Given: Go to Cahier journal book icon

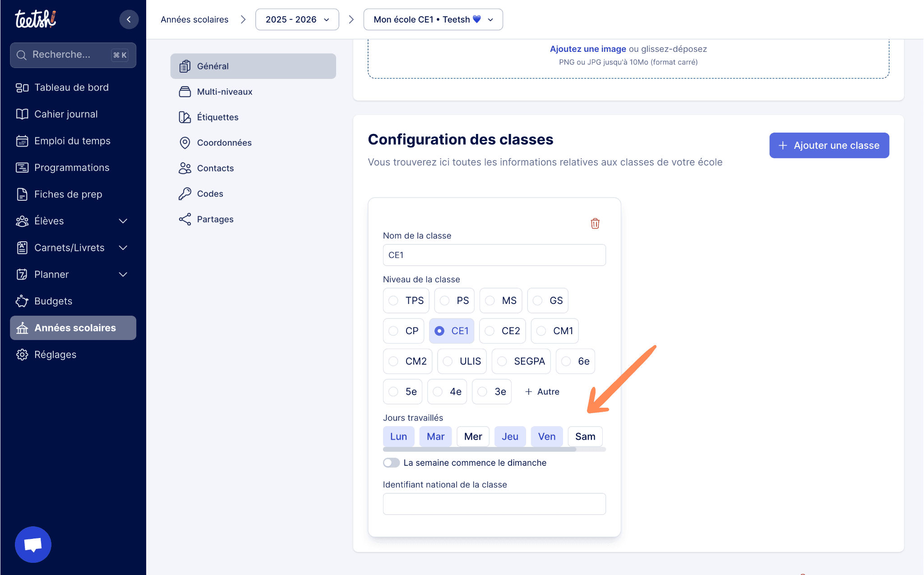Looking at the screenshot, I should click(65, 114).
